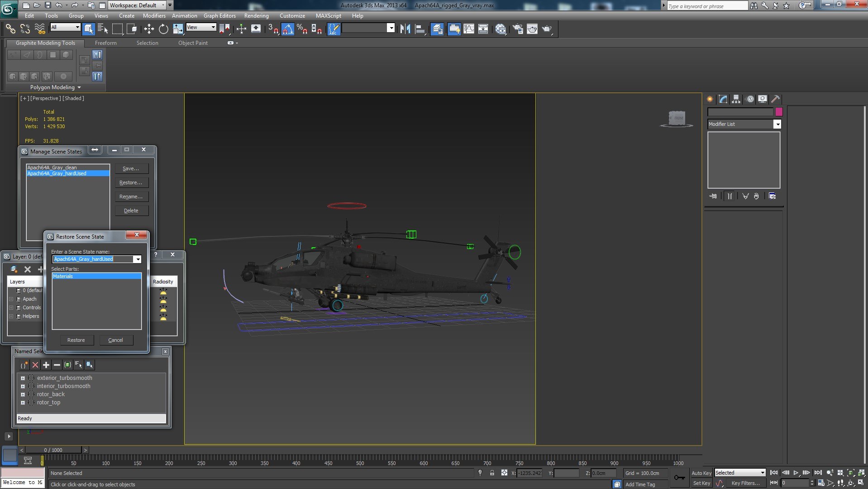Expand the Scene State name combo box
This screenshot has width=868, height=489.
pos(138,259)
